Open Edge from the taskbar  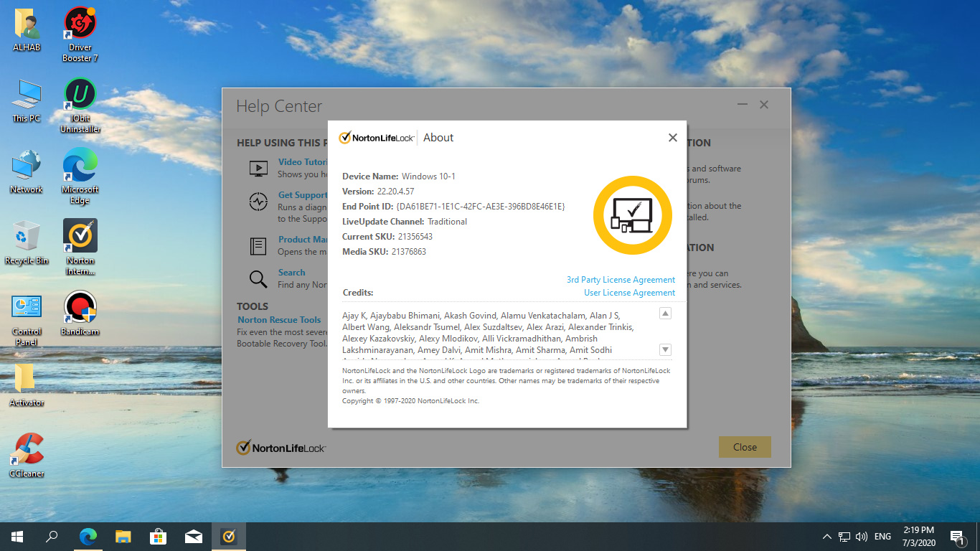click(x=88, y=537)
